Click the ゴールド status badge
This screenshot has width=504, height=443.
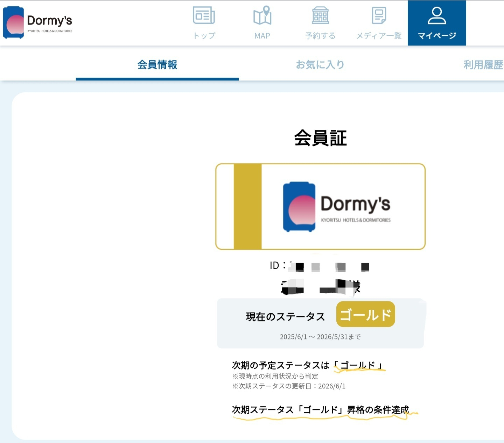click(x=365, y=314)
